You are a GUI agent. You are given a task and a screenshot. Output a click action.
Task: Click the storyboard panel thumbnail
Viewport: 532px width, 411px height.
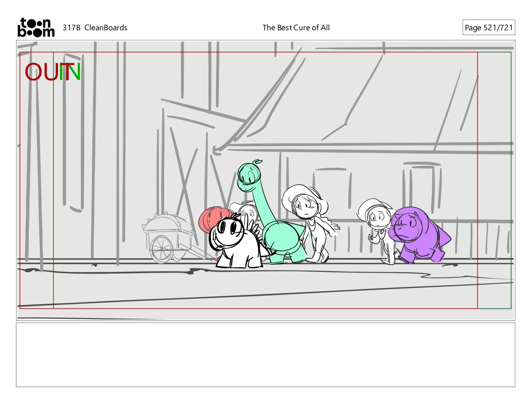265,180
